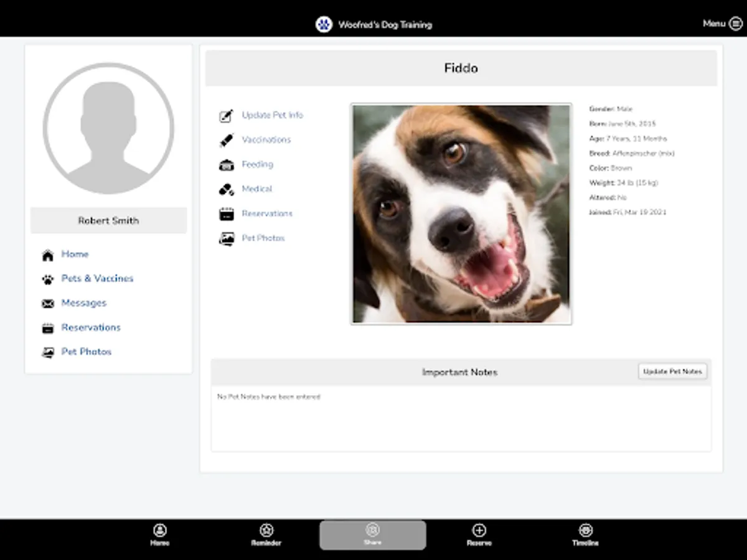Tap the Pets & Vaccines paw icon

click(48, 279)
